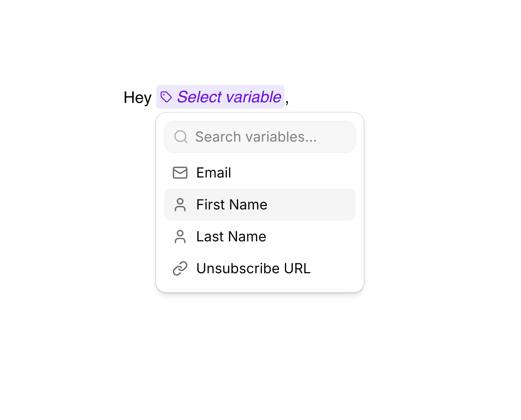Click the variable picker dropdown panel

point(260,202)
